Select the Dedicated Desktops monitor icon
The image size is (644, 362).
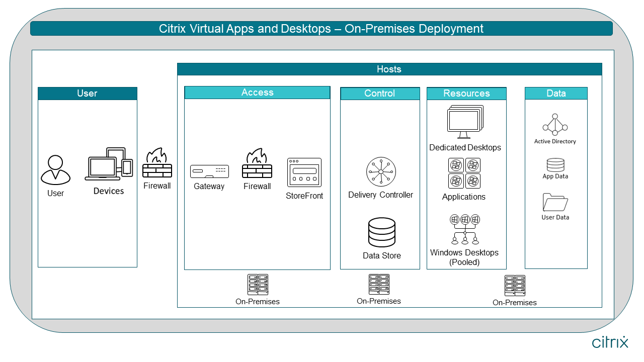[x=465, y=122]
